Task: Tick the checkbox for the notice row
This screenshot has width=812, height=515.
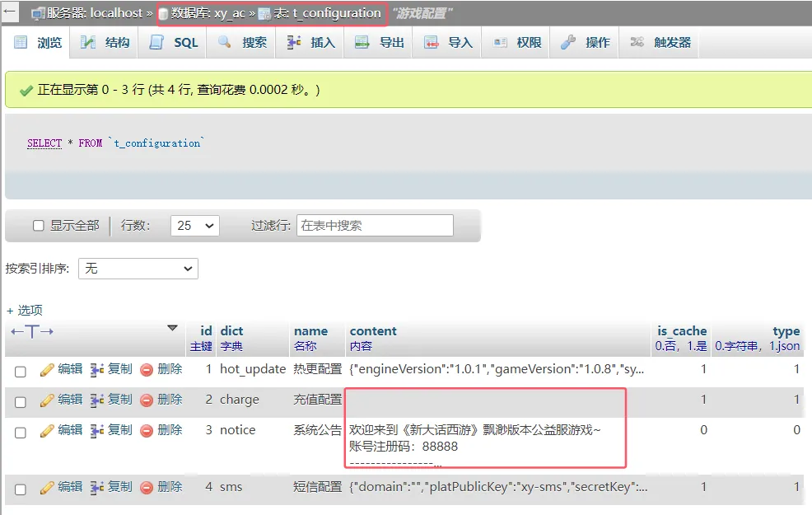Action: pos(21,433)
